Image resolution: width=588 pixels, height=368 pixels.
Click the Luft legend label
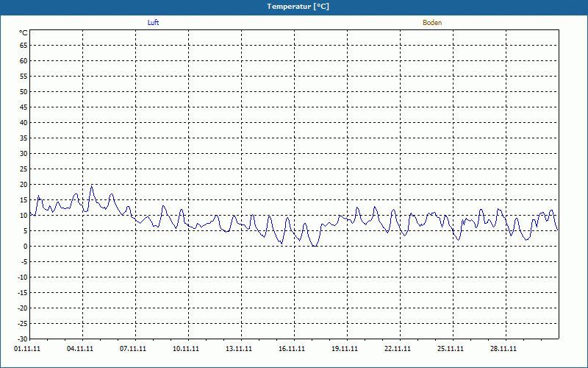click(154, 23)
